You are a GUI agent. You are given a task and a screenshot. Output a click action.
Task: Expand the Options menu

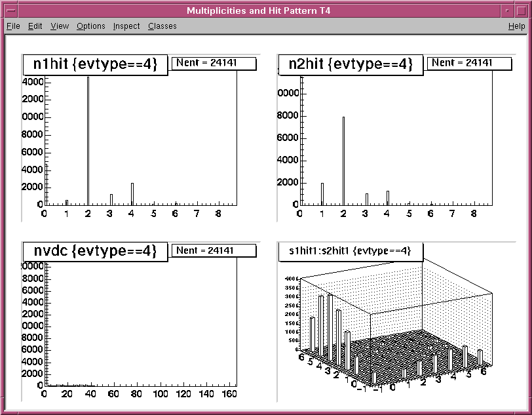click(90, 26)
